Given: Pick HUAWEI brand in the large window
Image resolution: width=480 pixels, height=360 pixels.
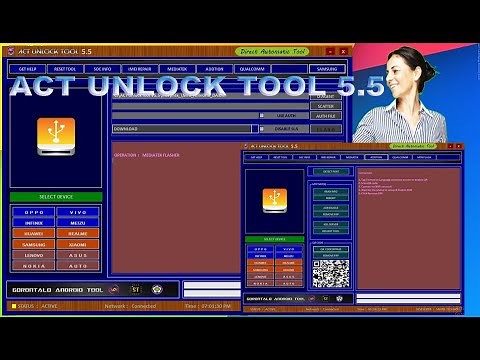Looking at the screenshot, I should 34,234.
